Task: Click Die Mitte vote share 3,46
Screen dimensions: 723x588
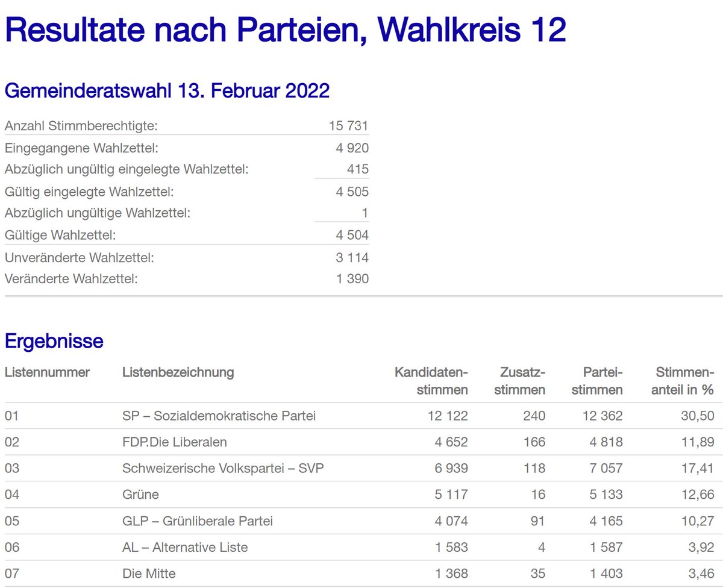Action: [701, 574]
